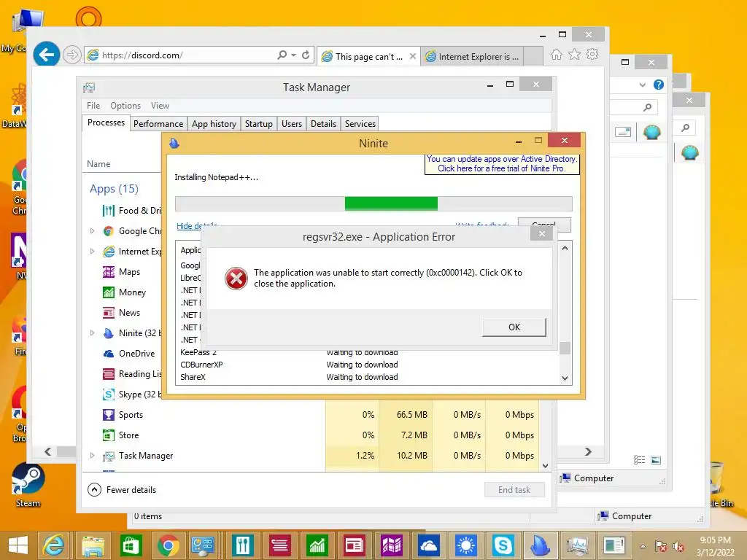The width and height of the screenshot is (747, 560).
Task: Select the Store process icon
Action: [109, 435]
